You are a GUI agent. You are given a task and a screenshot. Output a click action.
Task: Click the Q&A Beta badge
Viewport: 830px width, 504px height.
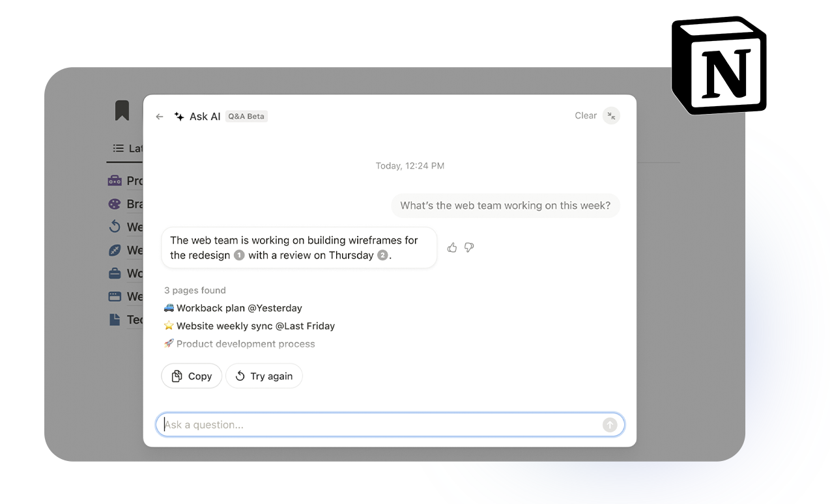coord(246,117)
